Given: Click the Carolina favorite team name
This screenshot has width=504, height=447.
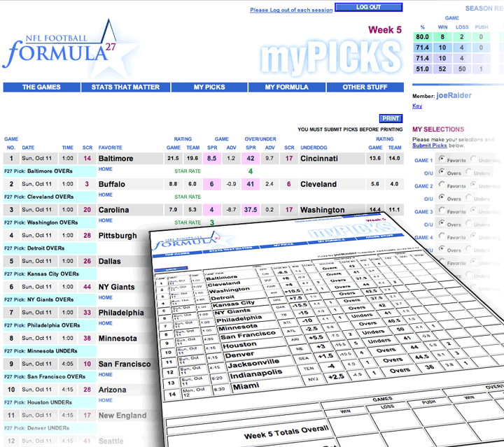Looking at the screenshot, I should (x=114, y=210).
